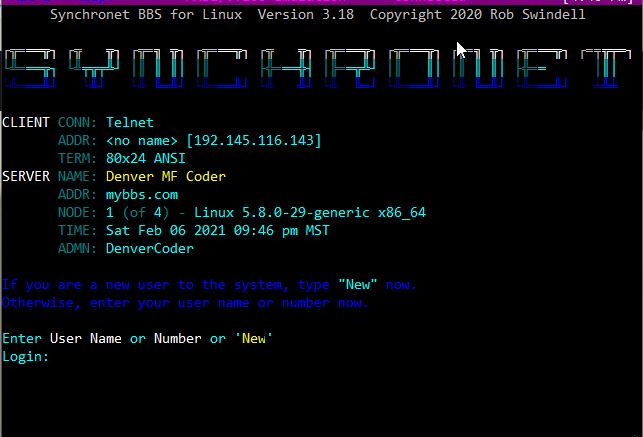
Task: Click the ADMN: field label
Action: point(77,248)
